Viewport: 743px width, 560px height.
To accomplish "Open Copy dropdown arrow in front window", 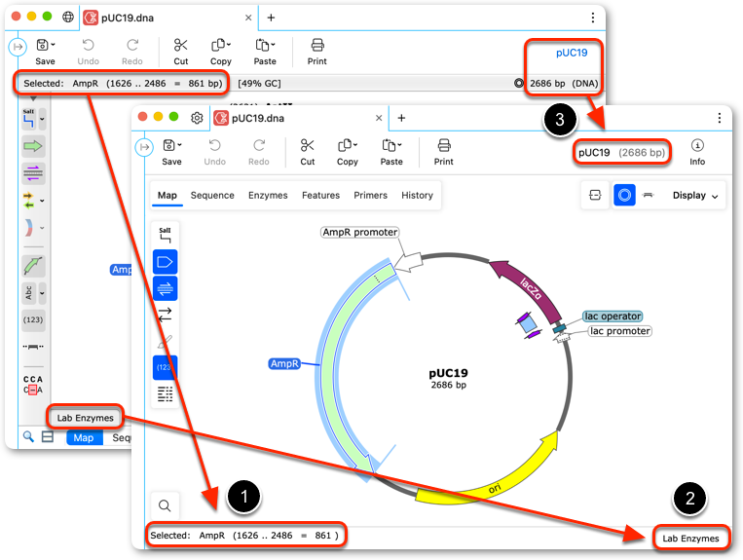I will click(355, 145).
